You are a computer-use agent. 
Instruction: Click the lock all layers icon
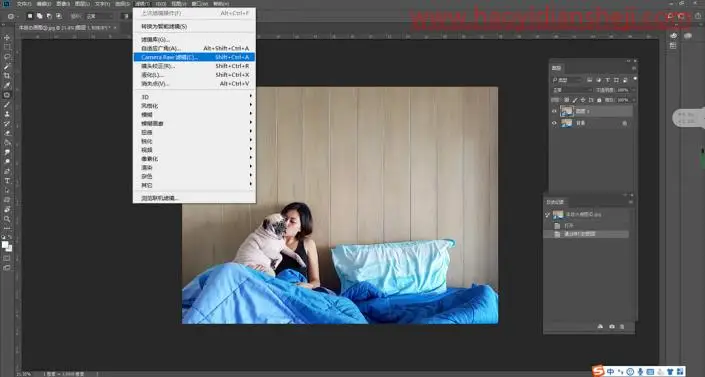pos(599,100)
